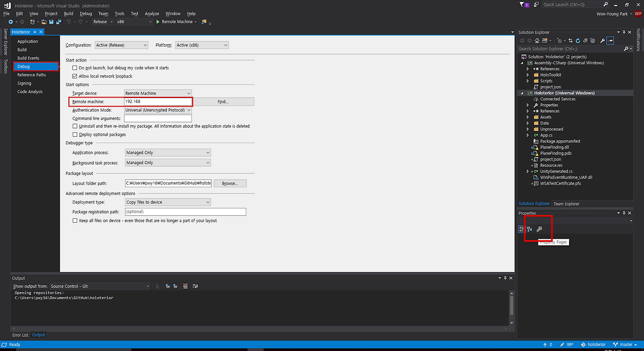Select Signing property page
This screenshot has height=351, width=644.
click(x=24, y=83)
